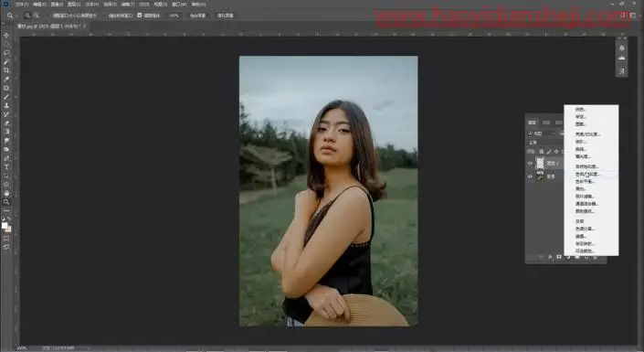Select the Rectangular Marquee tool
644x352 pixels.
[6, 45]
